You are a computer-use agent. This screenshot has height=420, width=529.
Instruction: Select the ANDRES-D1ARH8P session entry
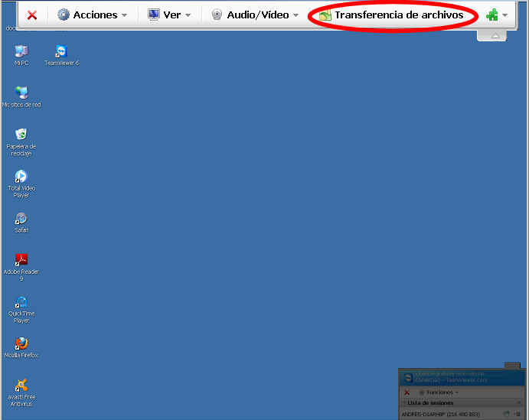coord(440,414)
